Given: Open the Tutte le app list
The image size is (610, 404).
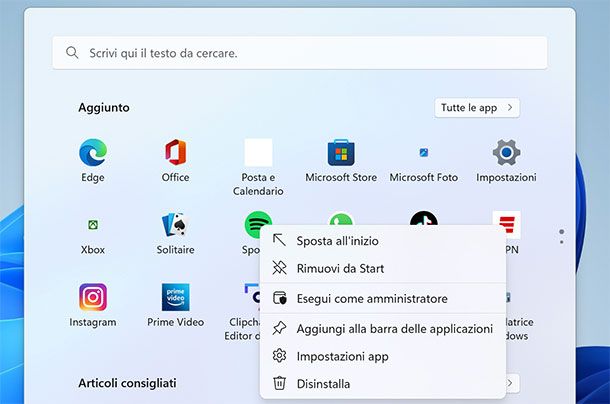Looking at the screenshot, I should (477, 107).
